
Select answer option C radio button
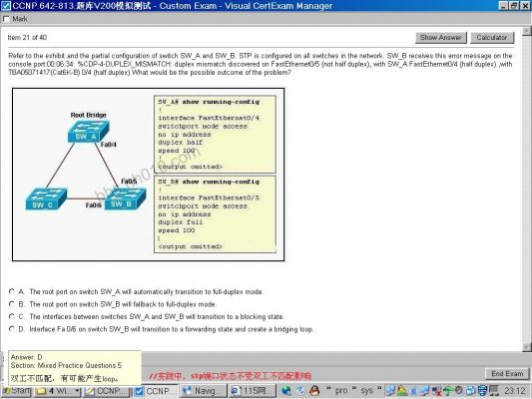(x=12, y=316)
